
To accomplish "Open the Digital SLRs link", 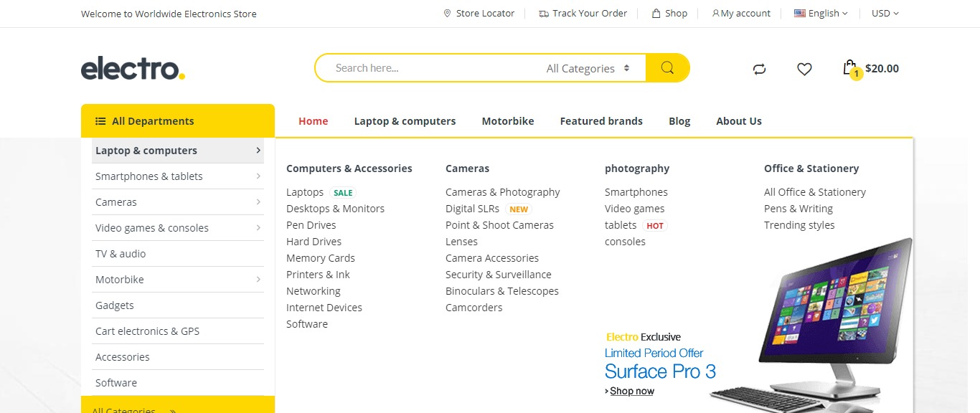I will click(472, 209).
